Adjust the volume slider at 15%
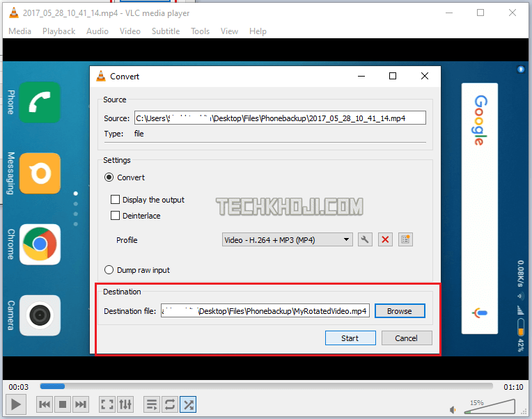 490,406
